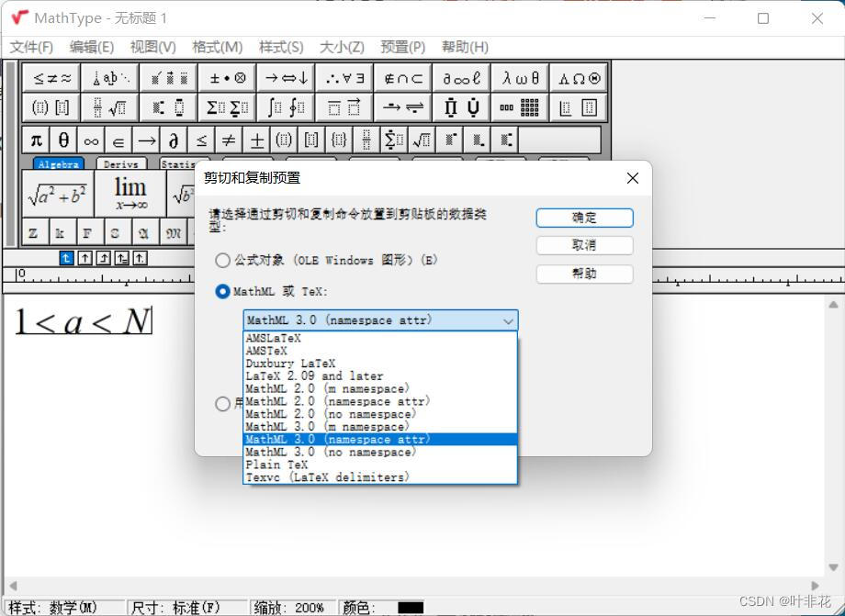Screen dimensions: 845x616
Task: Open the MathML 3.0 (namespace attr) combo box
Action: click(x=380, y=320)
